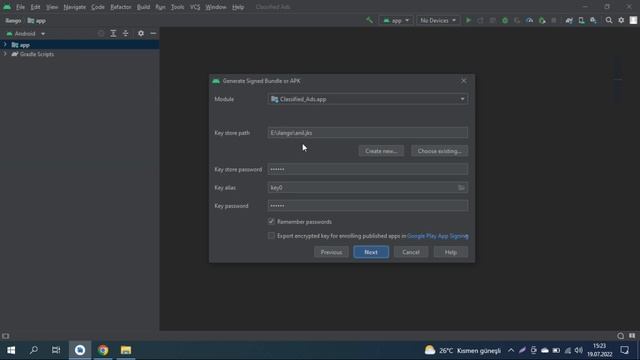Viewport: 640px width, 360px height.
Task: Open Project panel options gear
Action: point(141,33)
